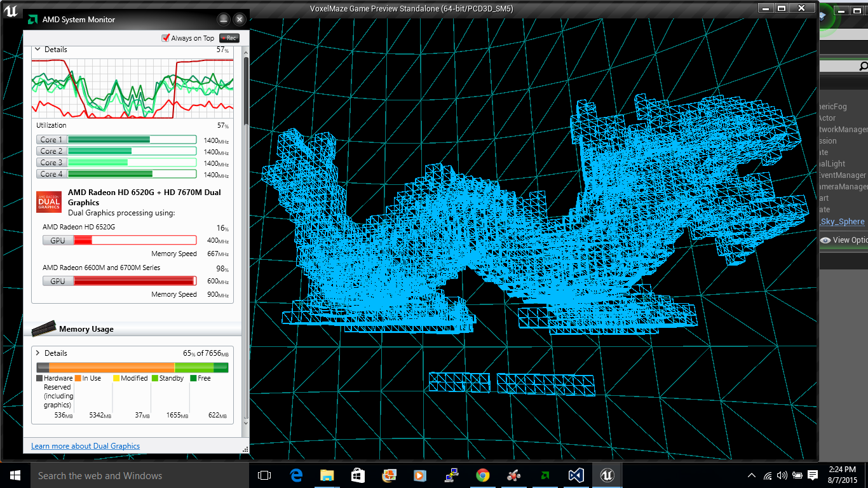Click the '16%' usage of Radeon HD 6520G

tap(222, 229)
